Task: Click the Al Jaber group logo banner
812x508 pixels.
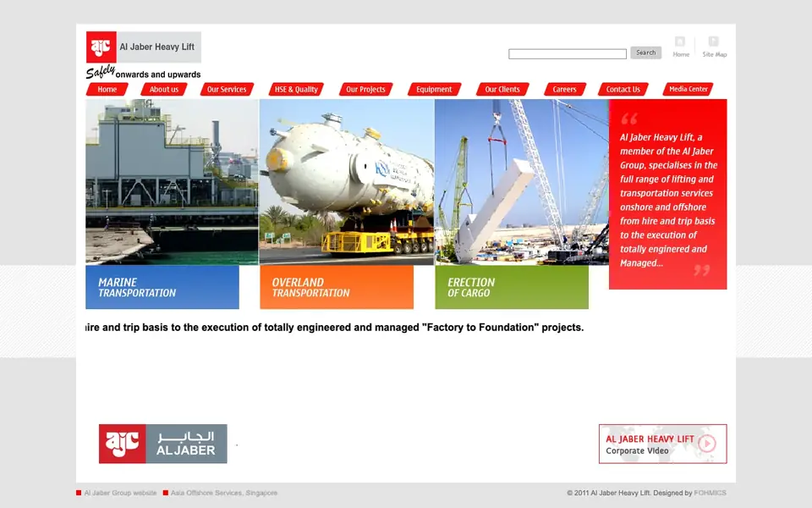Action: pos(162,444)
